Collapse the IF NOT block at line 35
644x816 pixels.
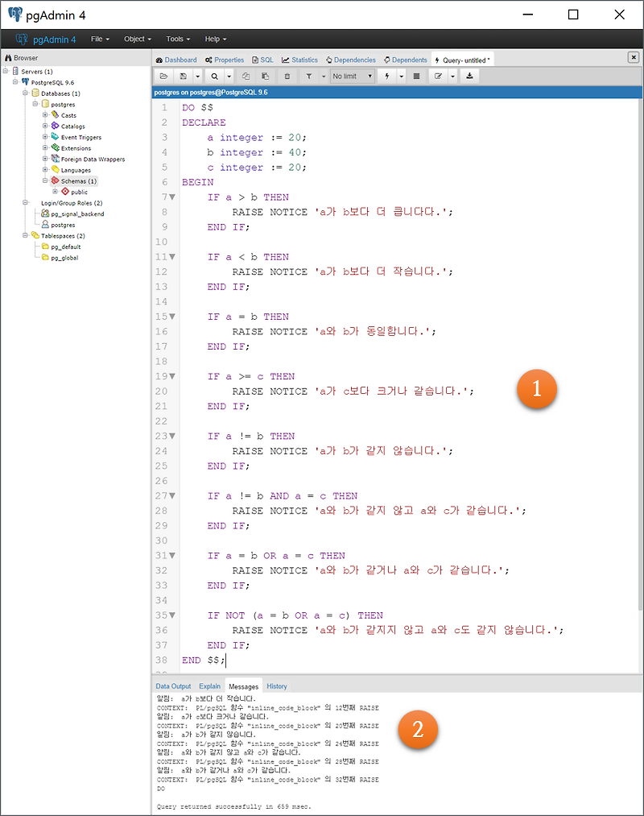[x=173, y=615]
